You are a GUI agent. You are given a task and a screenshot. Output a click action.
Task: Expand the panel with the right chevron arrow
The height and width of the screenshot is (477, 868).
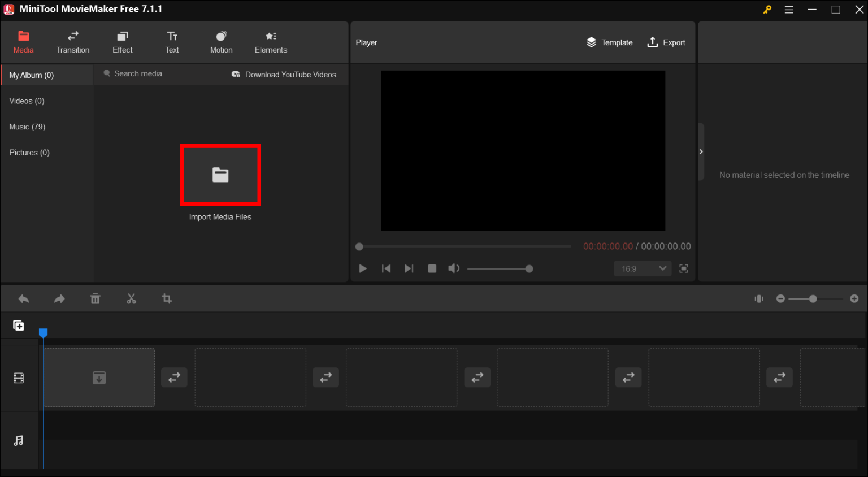701,151
